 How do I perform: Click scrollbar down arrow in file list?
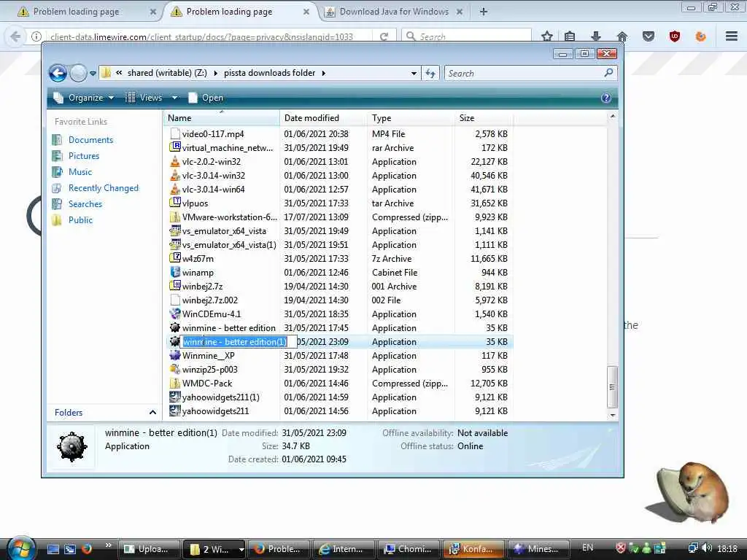pyautogui.click(x=613, y=415)
